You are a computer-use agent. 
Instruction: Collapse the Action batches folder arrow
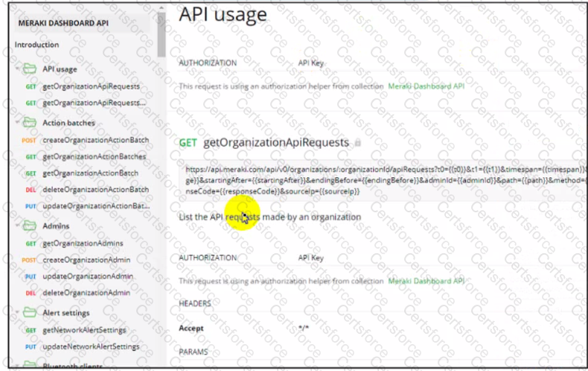coord(18,122)
